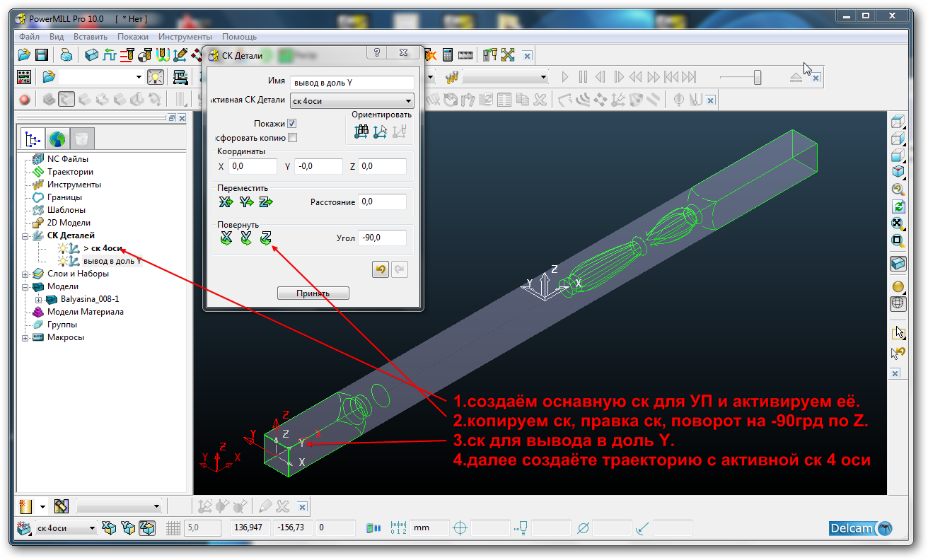Click the printer icon in the main toolbar
Image resolution: width=928 pixels, height=560 pixels.
point(66,54)
